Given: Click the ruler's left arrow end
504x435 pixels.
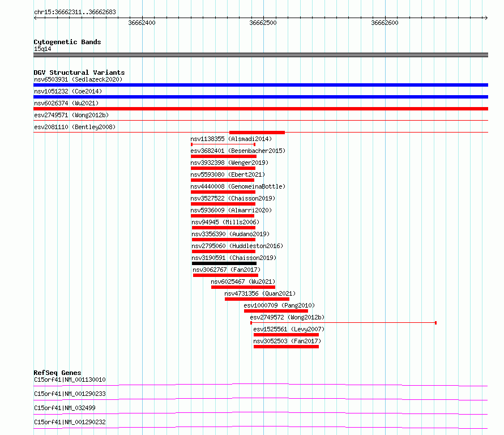Looking at the screenshot, I should point(35,18).
